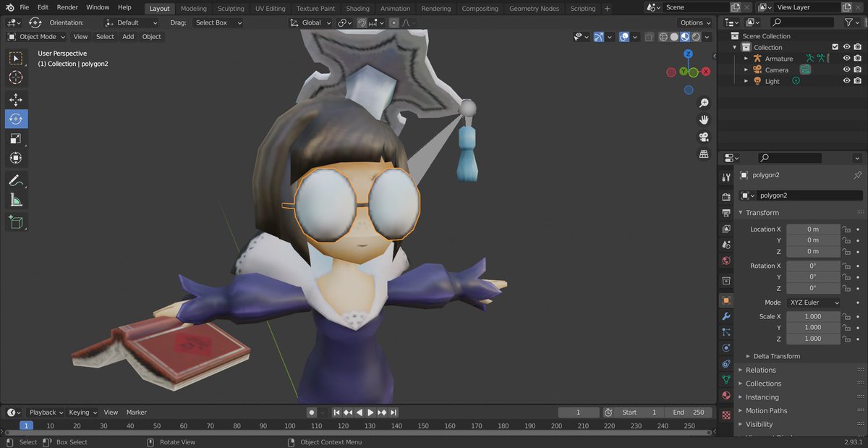Disable the Armature in renders
This screenshot has height=448, width=868.
tap(857, 59)
